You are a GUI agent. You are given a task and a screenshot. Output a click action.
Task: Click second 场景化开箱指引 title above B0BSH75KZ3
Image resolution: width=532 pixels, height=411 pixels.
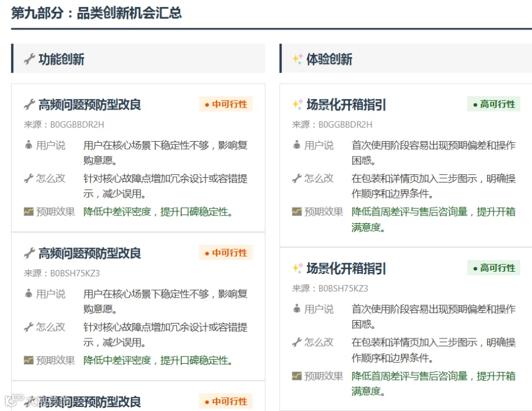click(x=346, y=268)
